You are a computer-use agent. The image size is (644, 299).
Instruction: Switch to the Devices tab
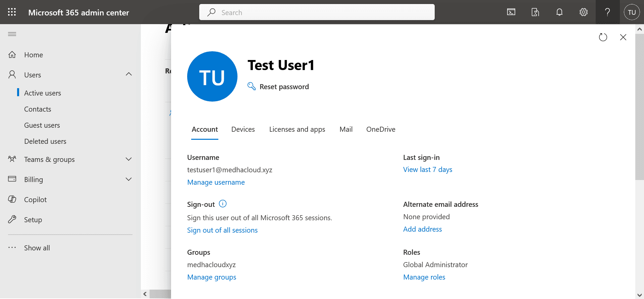pos(243,129)
